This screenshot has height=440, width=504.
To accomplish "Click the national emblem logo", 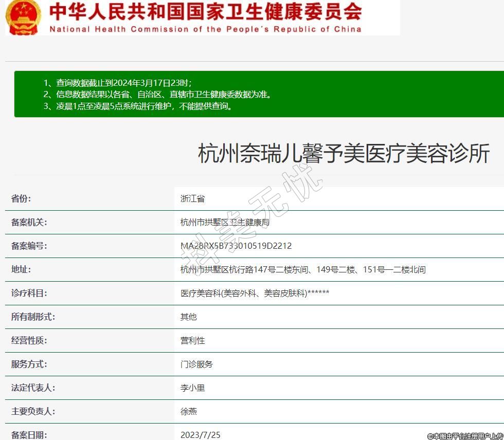I will (23, 16).
